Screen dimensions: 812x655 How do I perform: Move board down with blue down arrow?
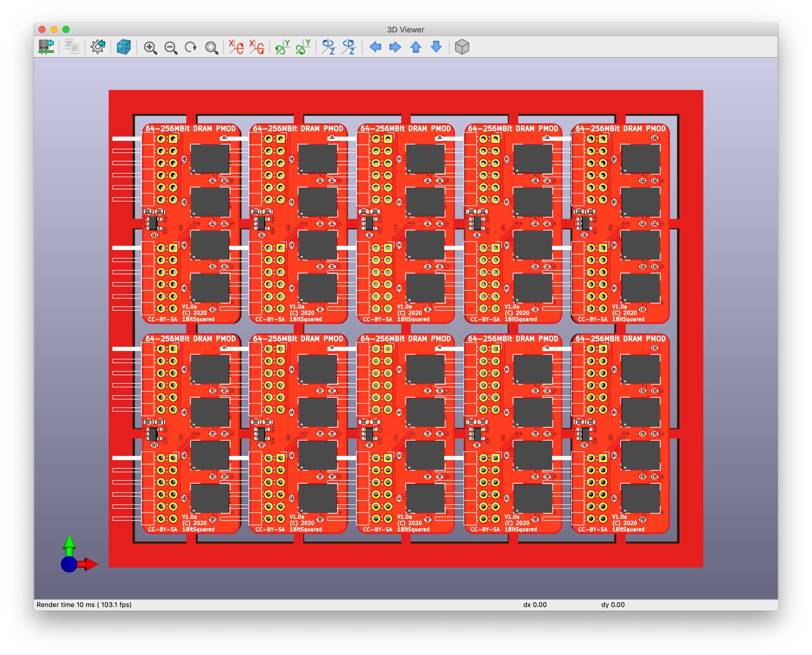(x=436, y=47)
